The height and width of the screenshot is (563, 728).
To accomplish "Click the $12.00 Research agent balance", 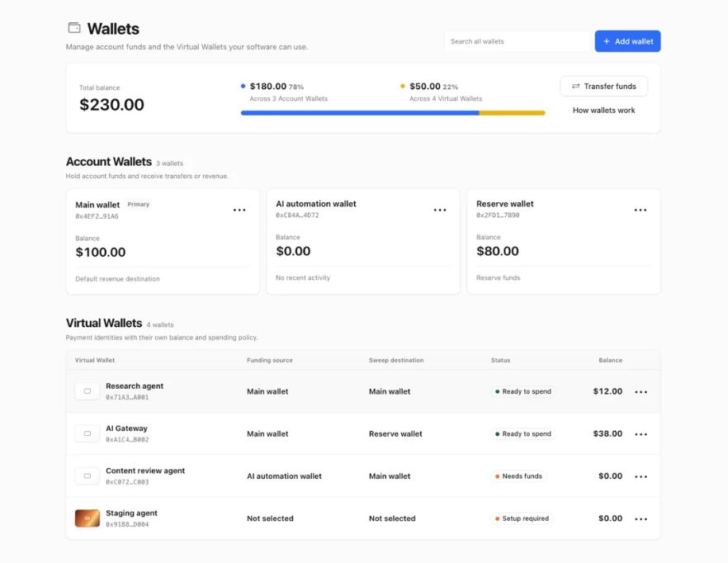I will pos(607,391).
